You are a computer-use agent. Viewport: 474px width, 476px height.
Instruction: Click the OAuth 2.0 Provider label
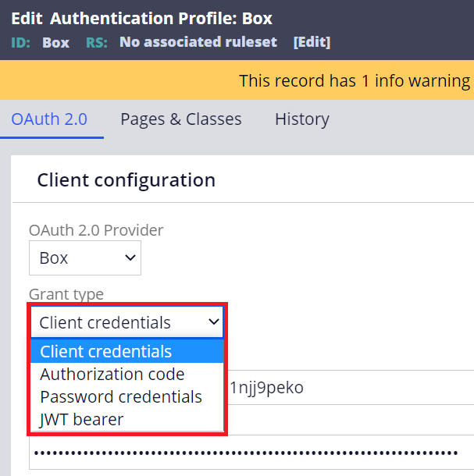pyautogui.click(x=96, y=230)
